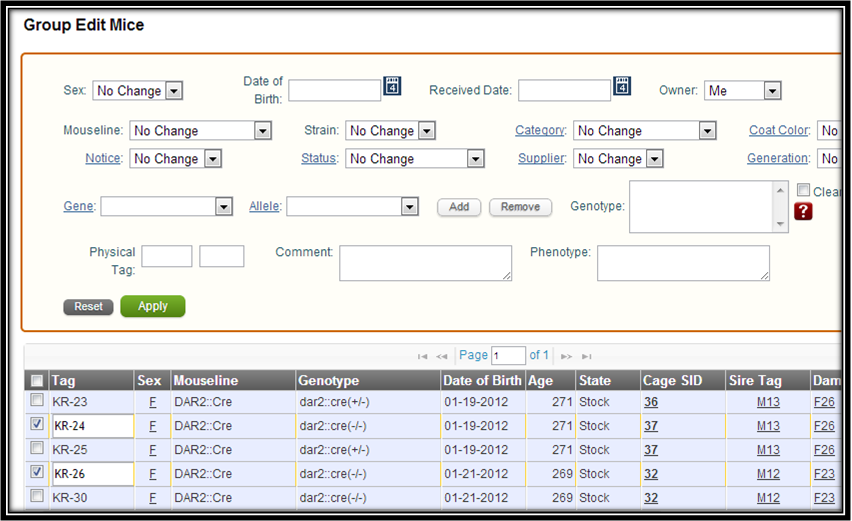Uncheck the box for mouse KR-24
This screenshot has height=521, width=852.
pos(37,424)
